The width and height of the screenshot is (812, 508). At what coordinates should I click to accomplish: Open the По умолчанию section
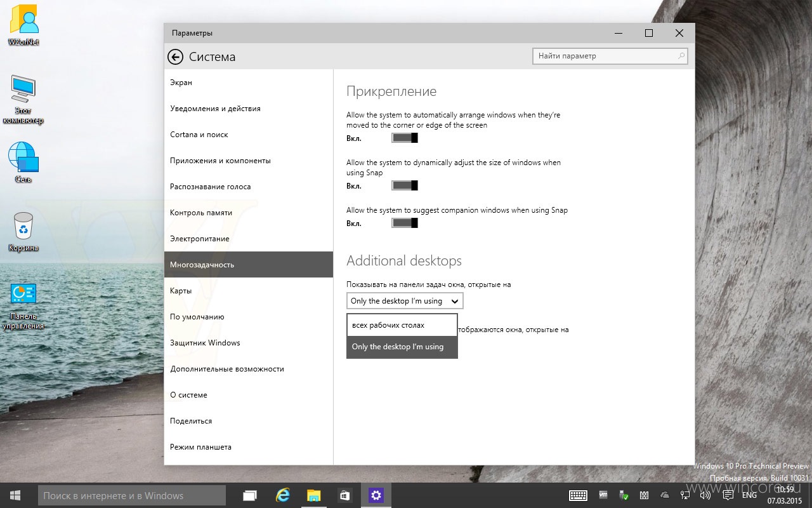(x=249, y=317)
